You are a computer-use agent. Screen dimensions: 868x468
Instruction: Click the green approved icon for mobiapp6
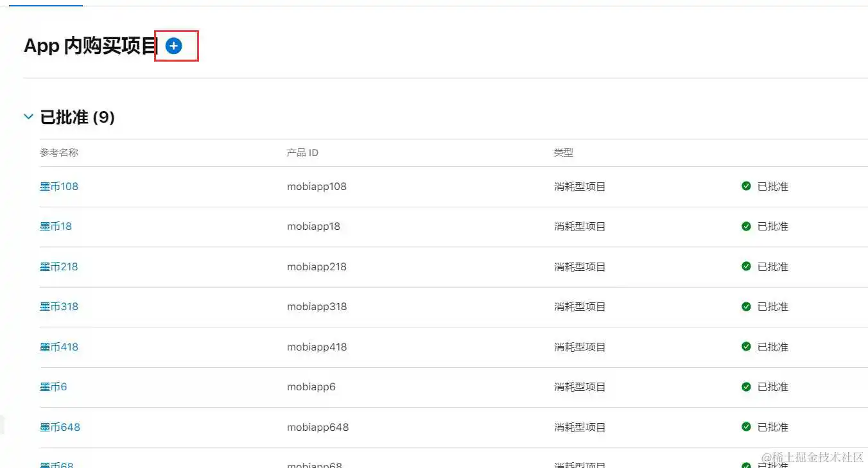(x=746, y=386)
